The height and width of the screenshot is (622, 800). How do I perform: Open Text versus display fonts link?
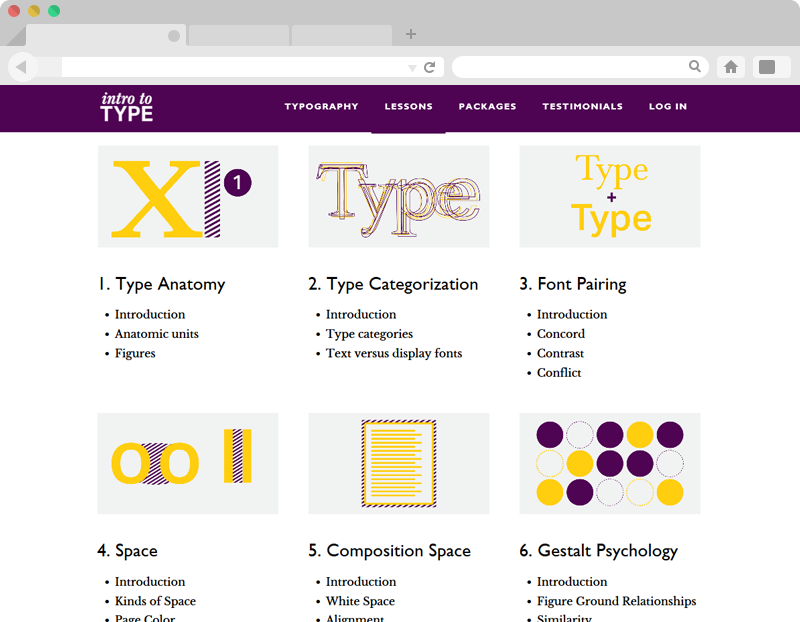[393, 353]
